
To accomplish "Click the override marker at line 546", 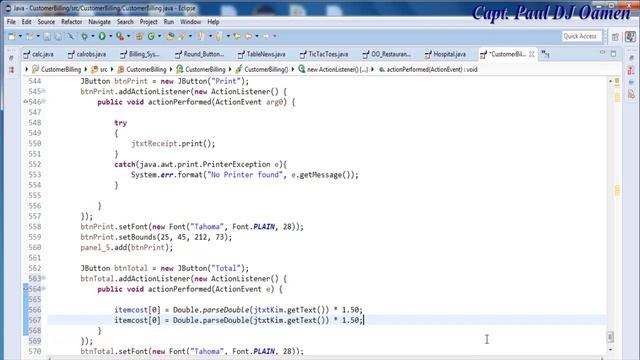I will (25, 101).
